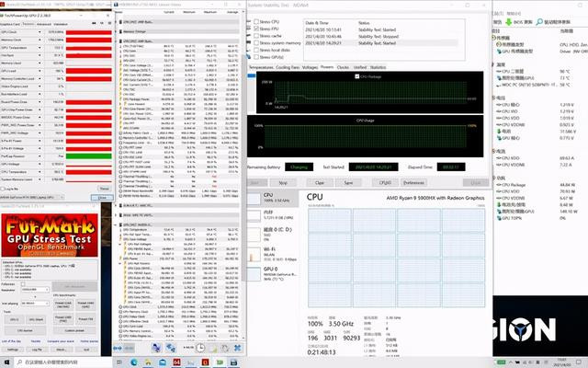Open Memory Clock sensor dropdown in GPU-Z
588x368 pixels.
pyautogui.click(x=40, y=40)
